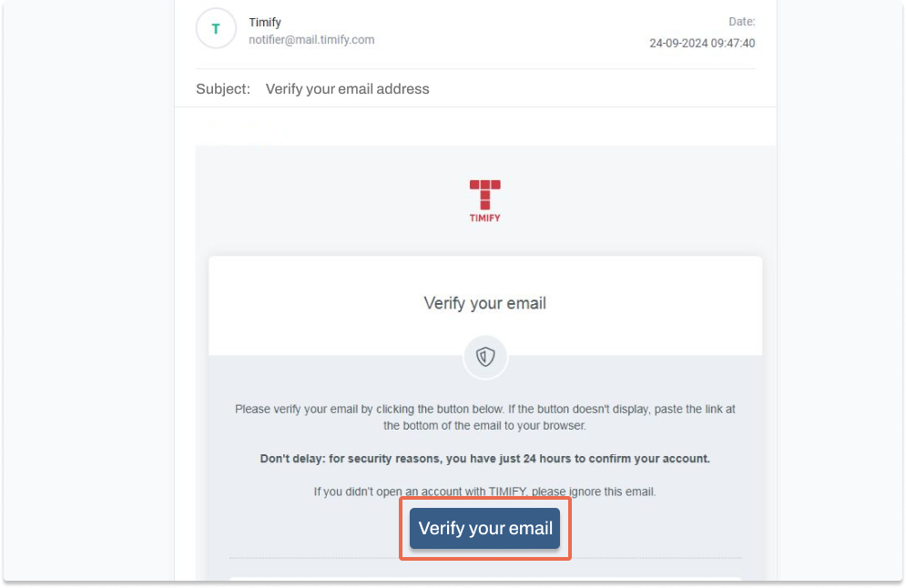The height and width of the screenshot is (588, 906).
Task: Click the dotted divider below the button
Action: coord(485,558)
